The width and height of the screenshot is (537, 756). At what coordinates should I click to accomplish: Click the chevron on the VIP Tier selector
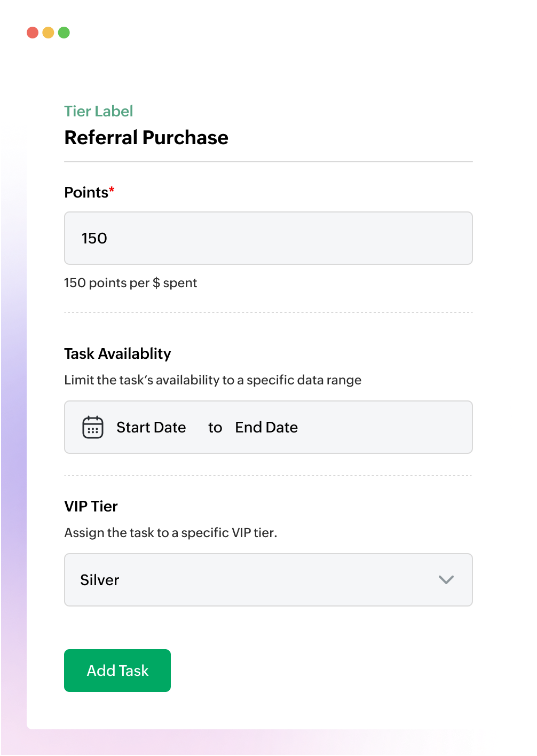pyautogui.click(x=446, y=580)
